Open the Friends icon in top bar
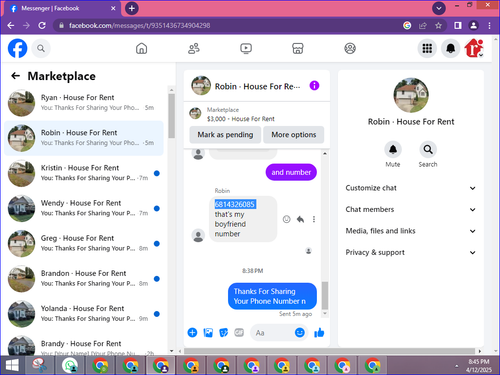Screen dimensions: 500x375 click(x=194, y=49)
